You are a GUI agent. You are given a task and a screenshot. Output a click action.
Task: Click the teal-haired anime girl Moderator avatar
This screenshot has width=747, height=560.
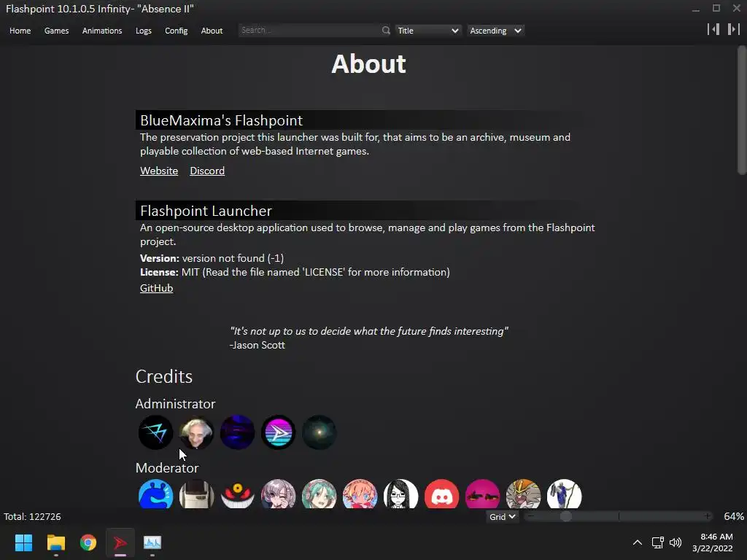320,494
